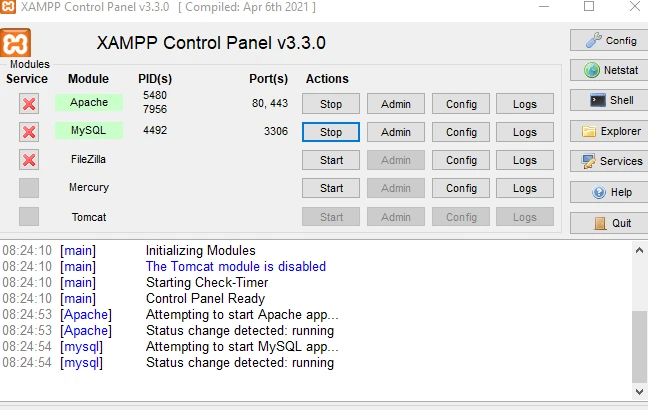The width and height of the screenshot is (648, 410).
Task: Stop the MySQL module
Action: pos(331,132)
